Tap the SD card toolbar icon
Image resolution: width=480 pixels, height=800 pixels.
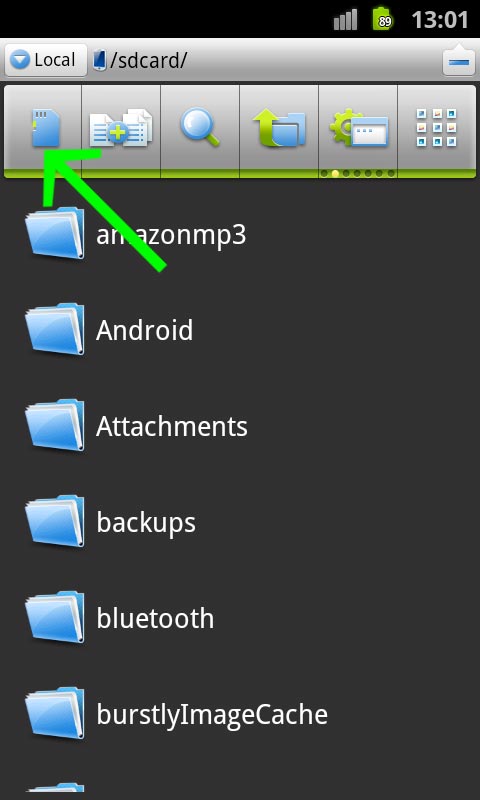pyautogui.click(x=46, y=128)
